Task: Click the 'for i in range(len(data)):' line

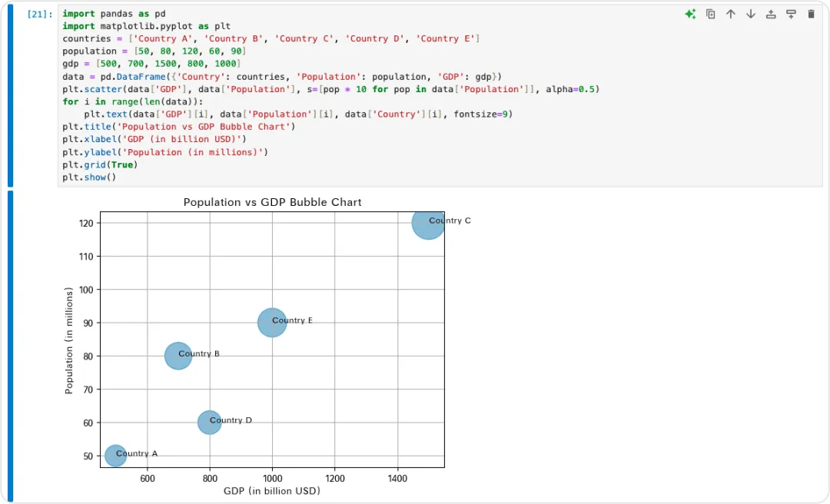Action: click(132, 101)
